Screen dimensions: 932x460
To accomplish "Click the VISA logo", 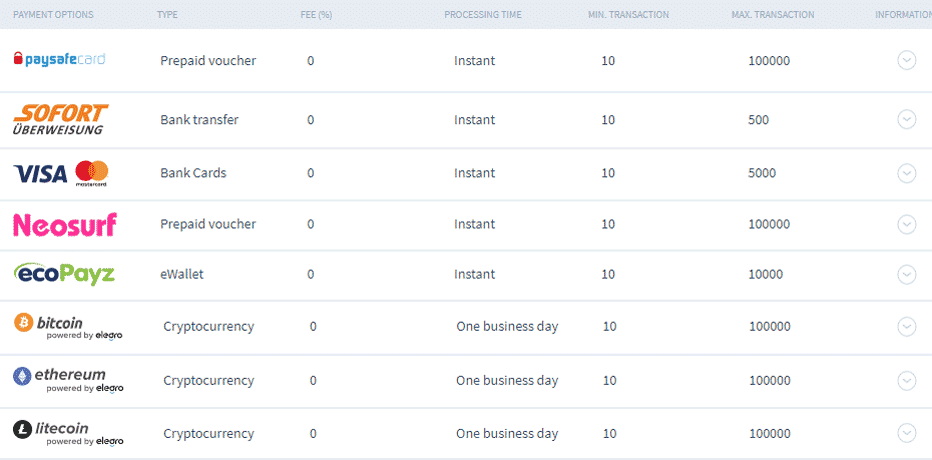I will [x=40, y=174].
